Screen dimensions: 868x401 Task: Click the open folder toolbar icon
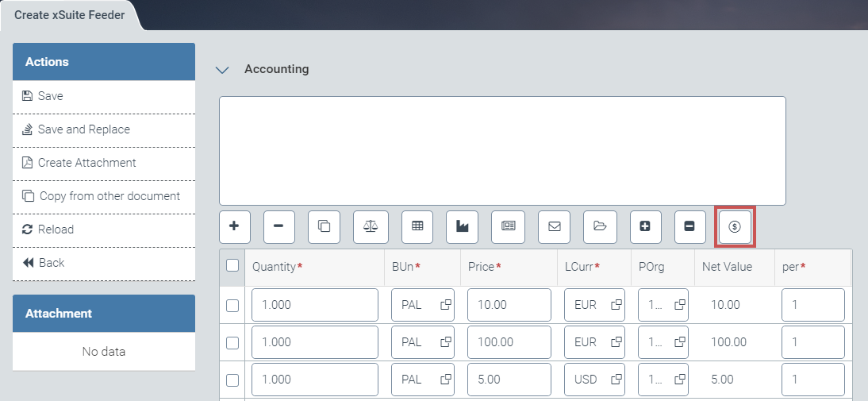(x=600, y=226)
